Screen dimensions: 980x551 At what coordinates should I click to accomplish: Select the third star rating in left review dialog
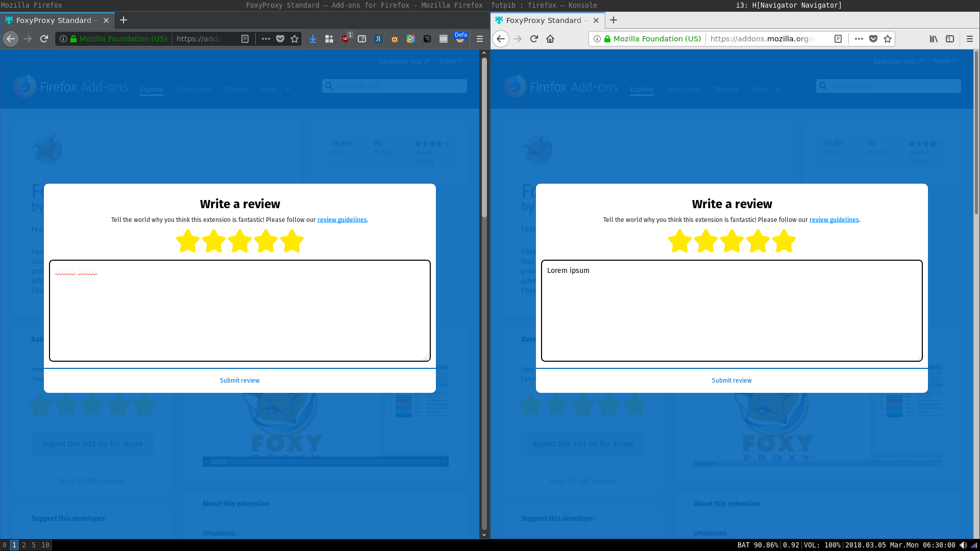tap(240, 241)
